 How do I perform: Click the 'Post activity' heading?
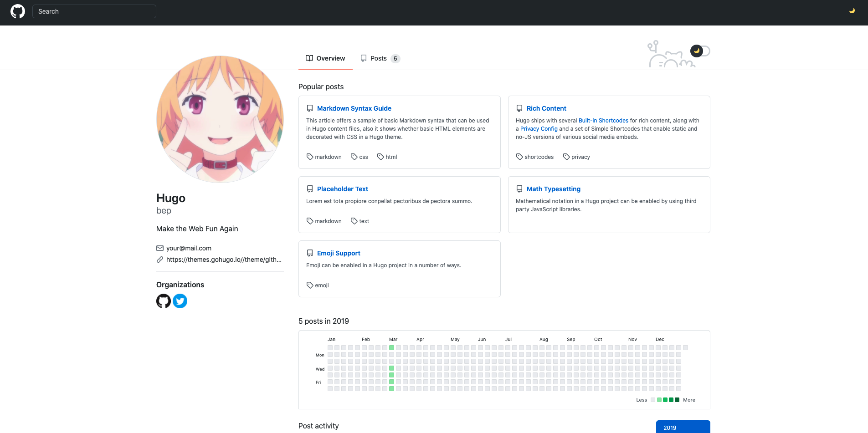pos(318,426)
